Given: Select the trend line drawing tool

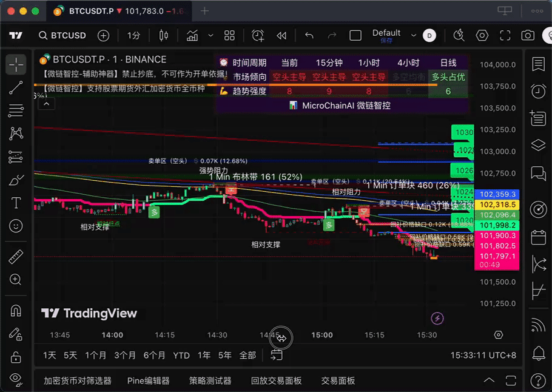Looking at the screenshot, I should 16,88.
